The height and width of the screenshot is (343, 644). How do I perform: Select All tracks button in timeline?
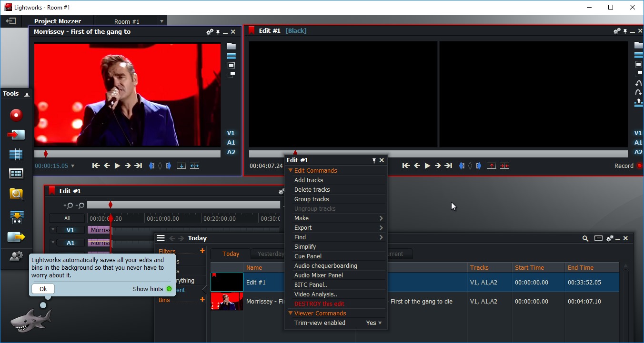pos(67,218)
